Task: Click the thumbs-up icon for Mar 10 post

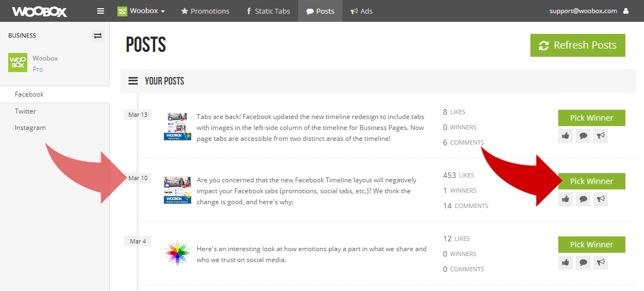Action: [566, 199]
